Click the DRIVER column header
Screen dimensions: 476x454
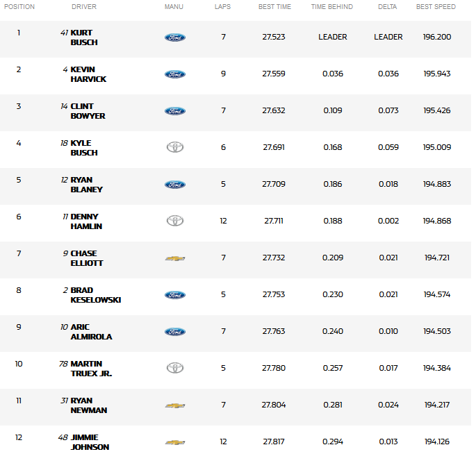click(84, 7)
